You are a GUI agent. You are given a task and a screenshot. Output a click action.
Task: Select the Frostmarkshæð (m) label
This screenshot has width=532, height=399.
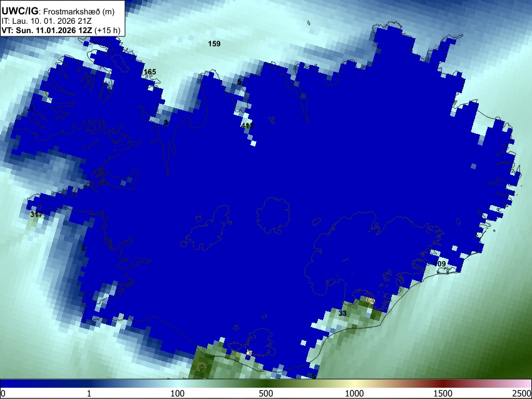point(79,12)
